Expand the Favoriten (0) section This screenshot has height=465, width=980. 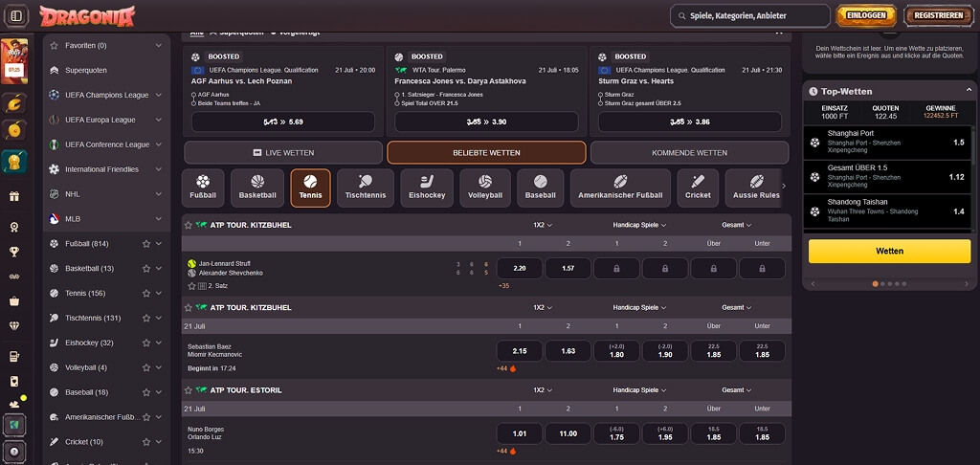[x=159, y=46]
